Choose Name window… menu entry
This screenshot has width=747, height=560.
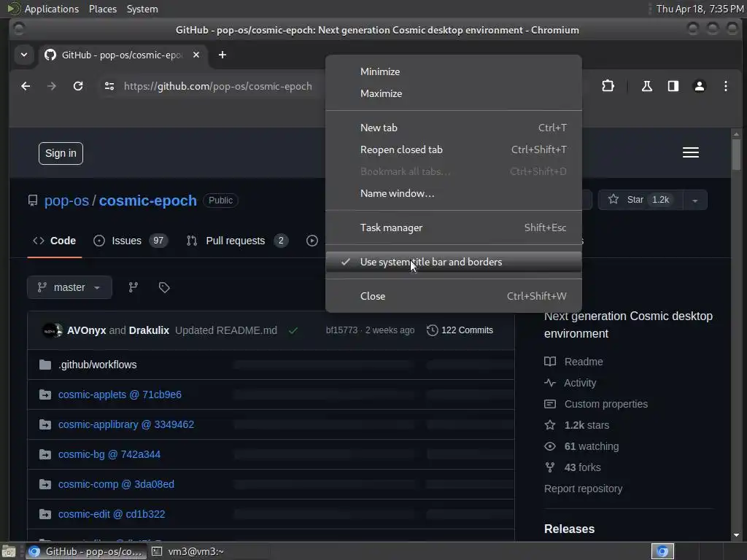[x=454, y=193]
